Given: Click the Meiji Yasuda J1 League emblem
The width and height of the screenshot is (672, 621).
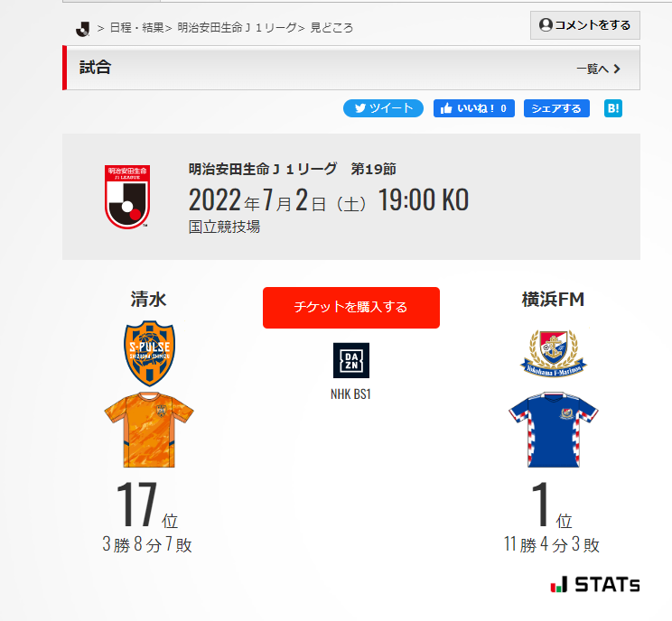Looking at the screenshot, I should tap(127, 197).
